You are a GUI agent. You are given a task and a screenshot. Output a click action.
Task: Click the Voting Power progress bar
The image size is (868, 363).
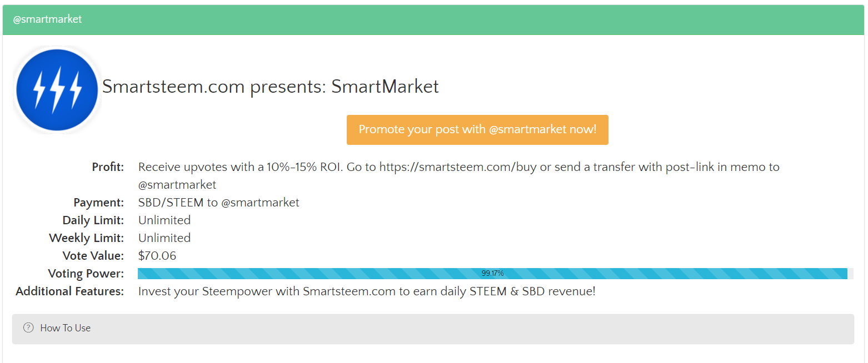tap(496, 274)
